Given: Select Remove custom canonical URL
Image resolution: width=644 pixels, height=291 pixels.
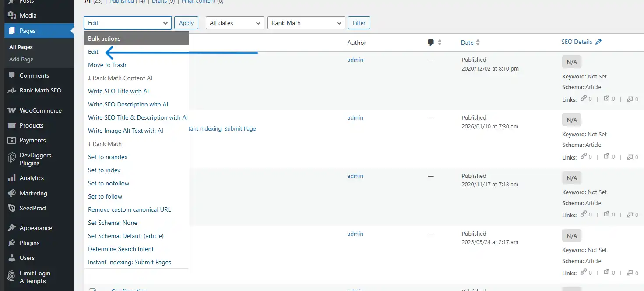Looking at the screenshot, I should (x=137, y=209).
